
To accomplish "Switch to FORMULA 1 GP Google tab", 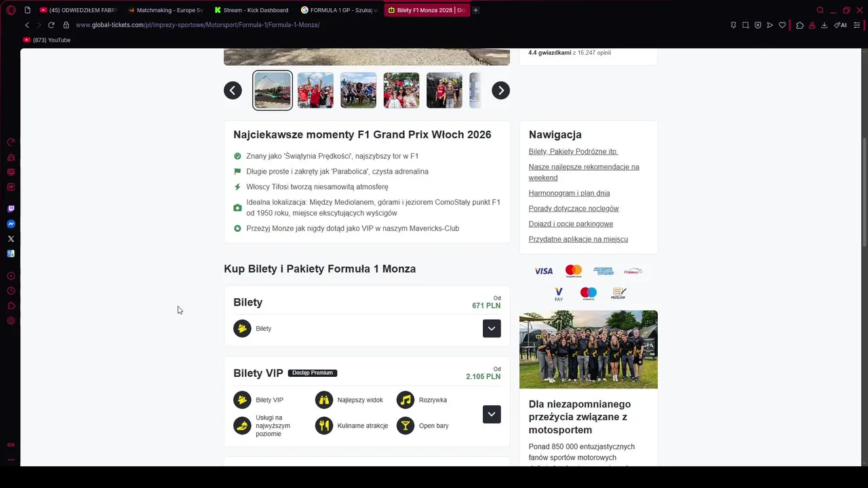I will 339,10.
